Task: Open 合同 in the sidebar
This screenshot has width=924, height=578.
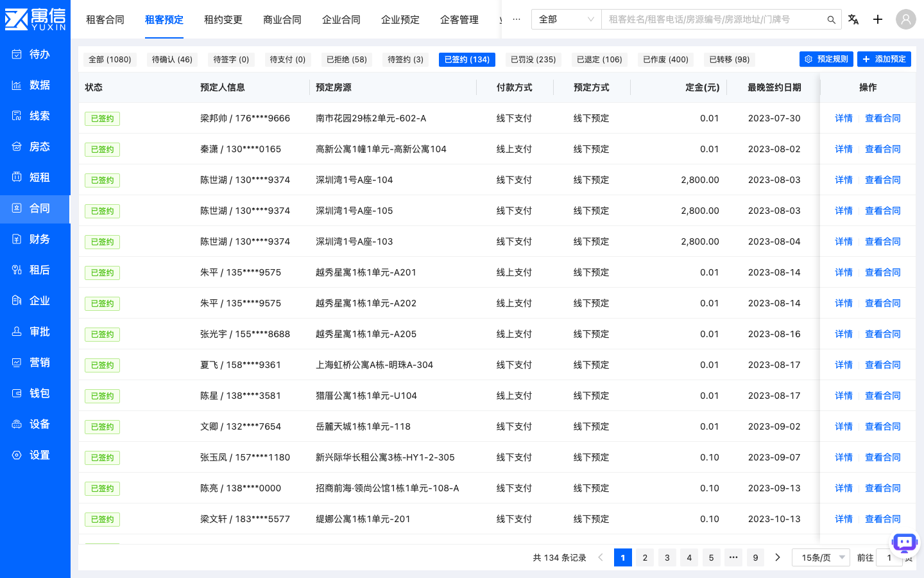Action: (35, 208)
